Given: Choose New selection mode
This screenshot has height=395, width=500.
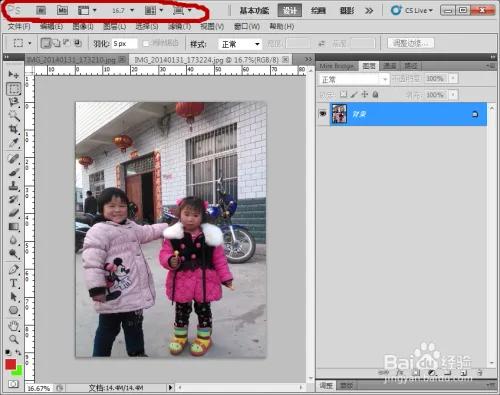Looking at the screenshot, I should 46,43.
